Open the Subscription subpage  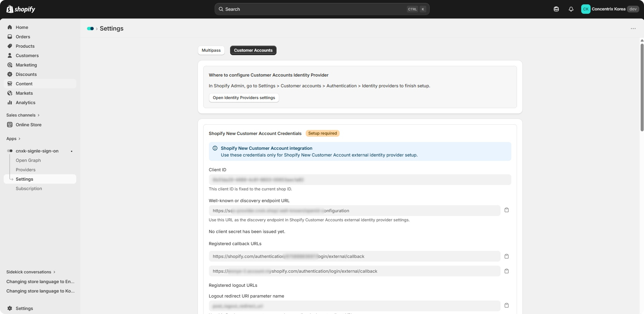tap(29, 188)
